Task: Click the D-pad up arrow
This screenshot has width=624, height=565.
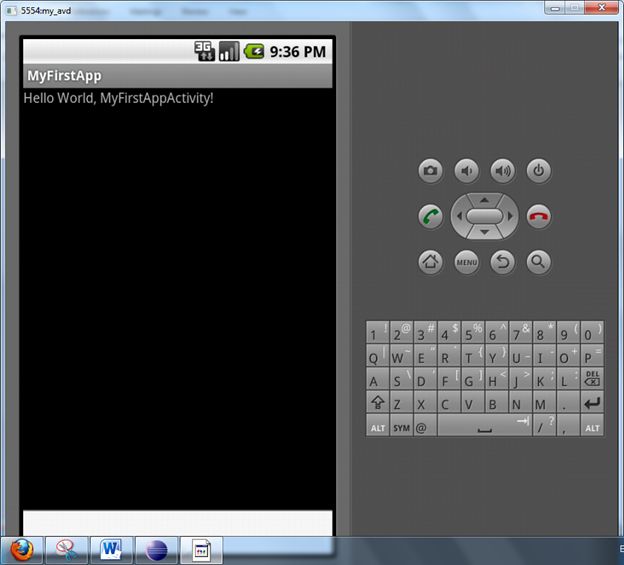Action: point(484,200)
